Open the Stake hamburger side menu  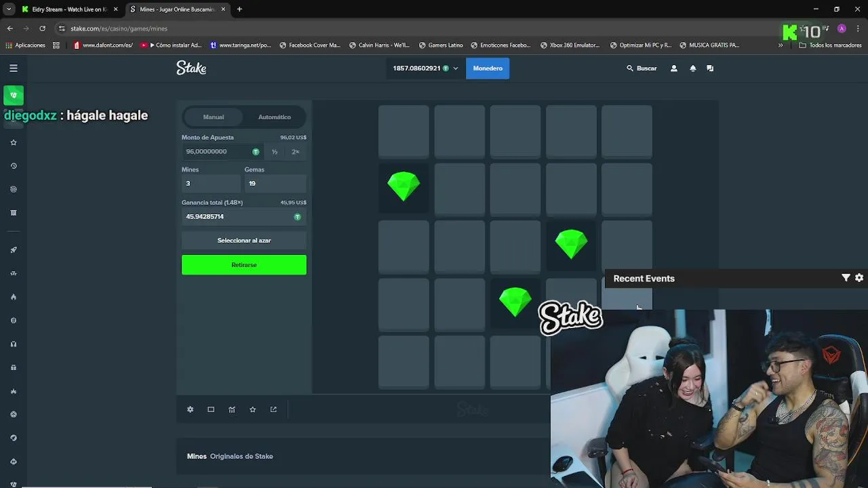point(13,68)
